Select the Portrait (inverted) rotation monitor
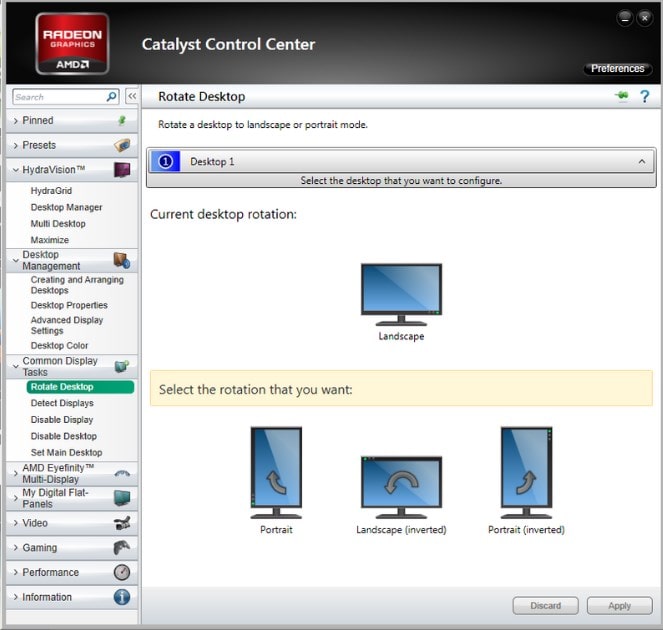The width and height of the screenshot is (663, 630). point(526,473)
